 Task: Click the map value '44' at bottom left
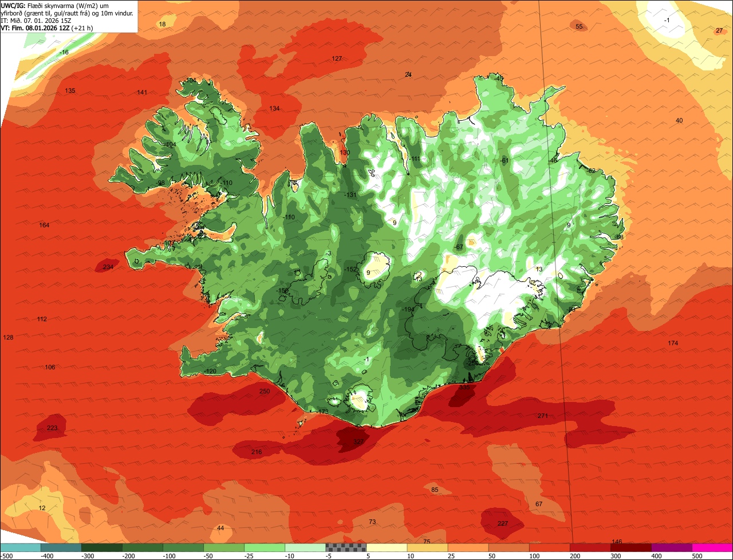point(220,528)
